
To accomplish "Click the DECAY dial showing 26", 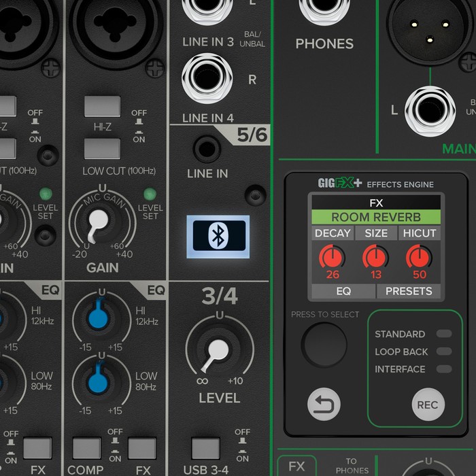I will pos(332,258).
